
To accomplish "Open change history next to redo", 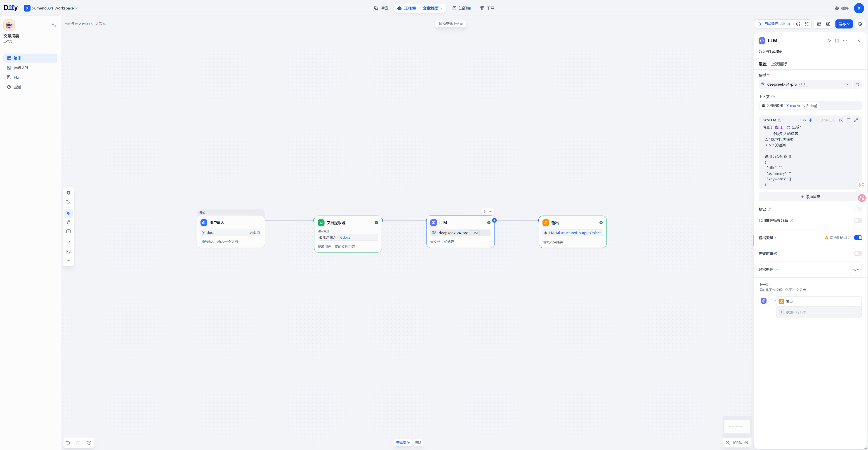I will click(x=89, y=443).
